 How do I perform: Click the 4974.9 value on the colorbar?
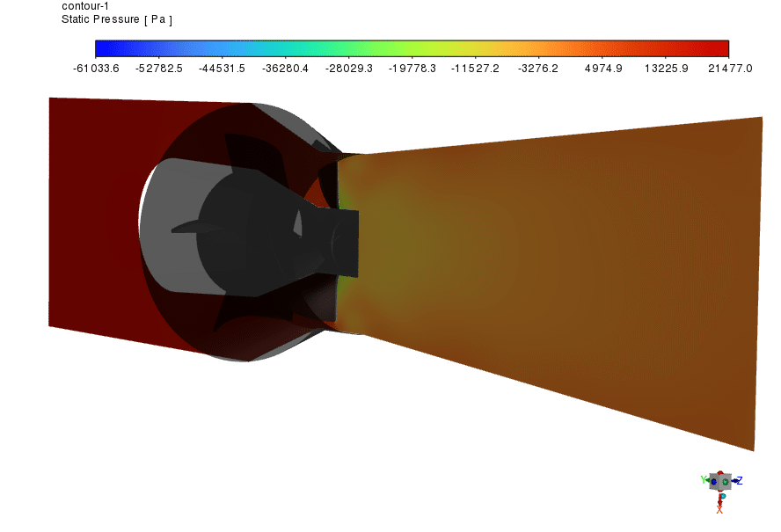pos(602,66)
